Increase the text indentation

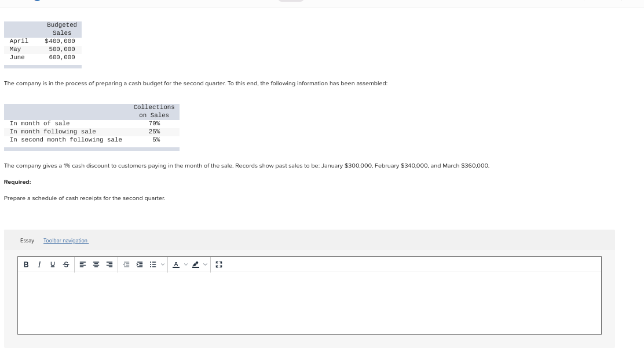[x=139, y=264]
